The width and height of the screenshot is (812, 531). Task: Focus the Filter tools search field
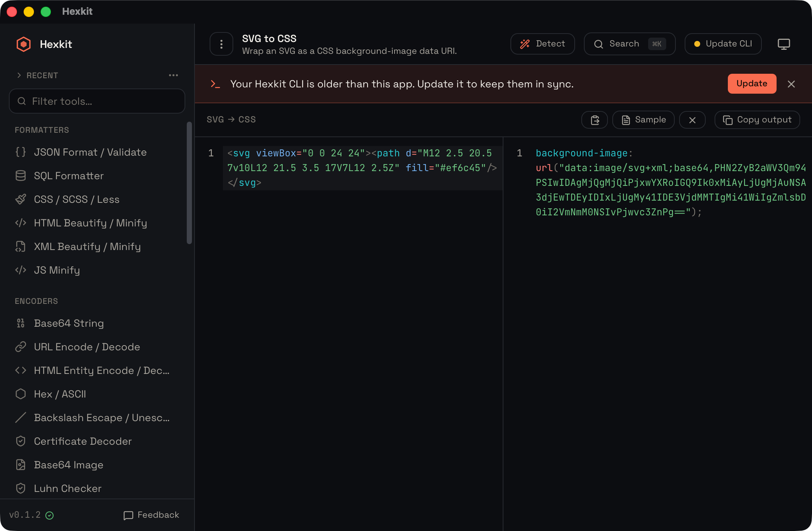97,101
